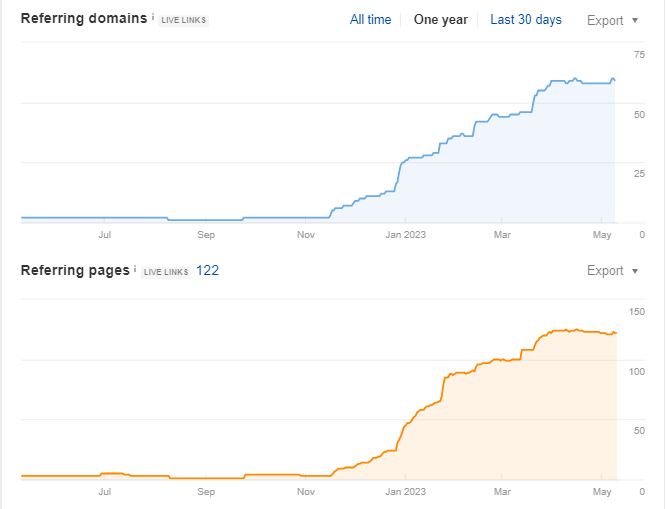Select the One year time range
Screen dimensions: 666x509
(x=440, y=20)
